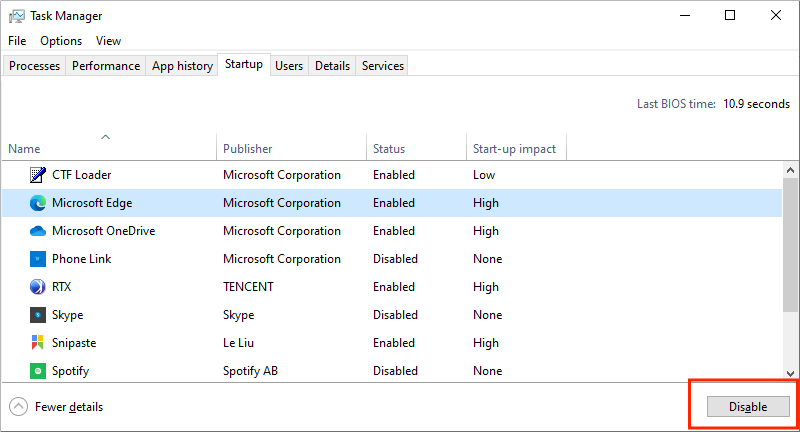Sort by the Status column header
This screenshot has width=800, height=432.
pos(416,147)
